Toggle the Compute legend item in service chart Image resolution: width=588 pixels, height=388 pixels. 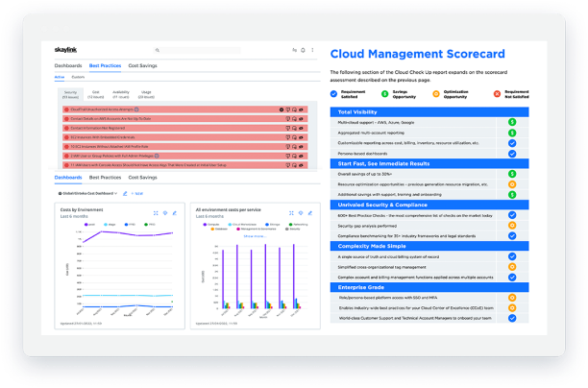click(211, 224)
